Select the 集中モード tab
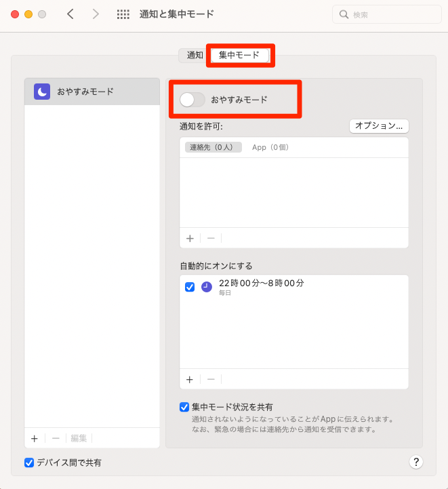 (x=239, y=55)
